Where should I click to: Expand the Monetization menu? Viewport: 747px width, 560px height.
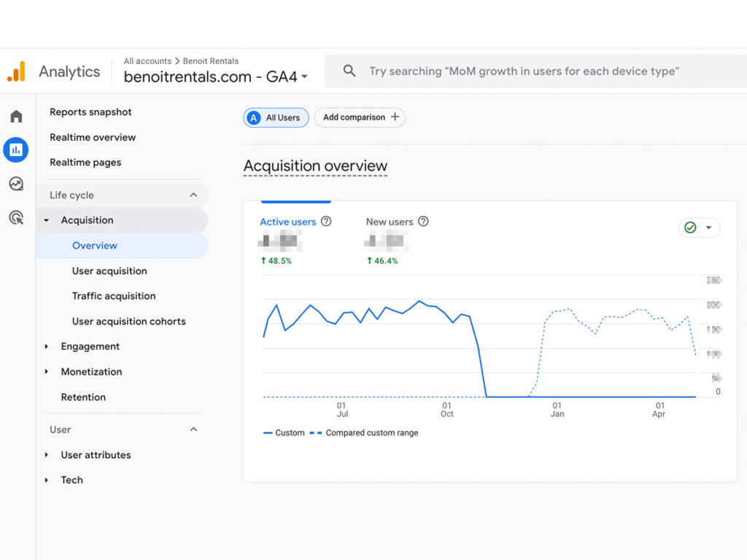click(x=91, y=372)
